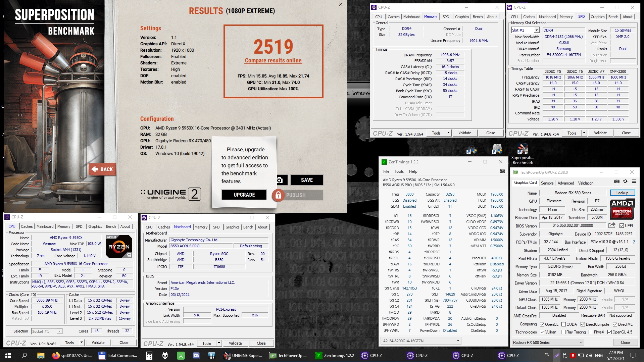The image size is (644, 362).
Task: Click the taskbar search magnifier icon
Action: [x=24, y=355]
